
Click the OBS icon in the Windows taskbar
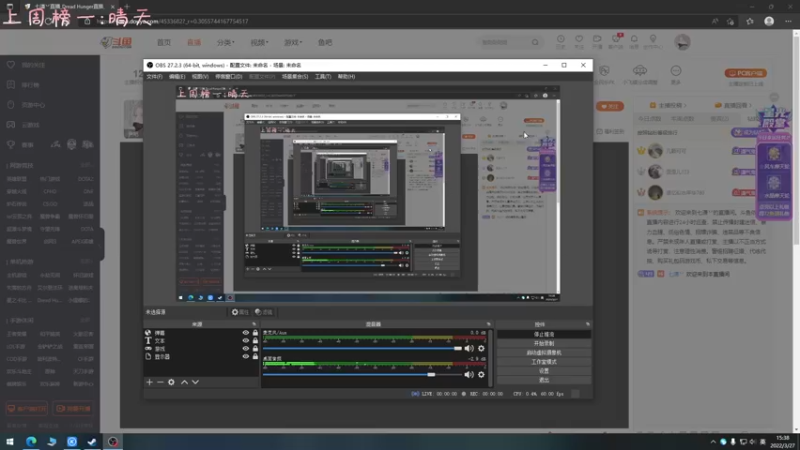click(113, 441)
